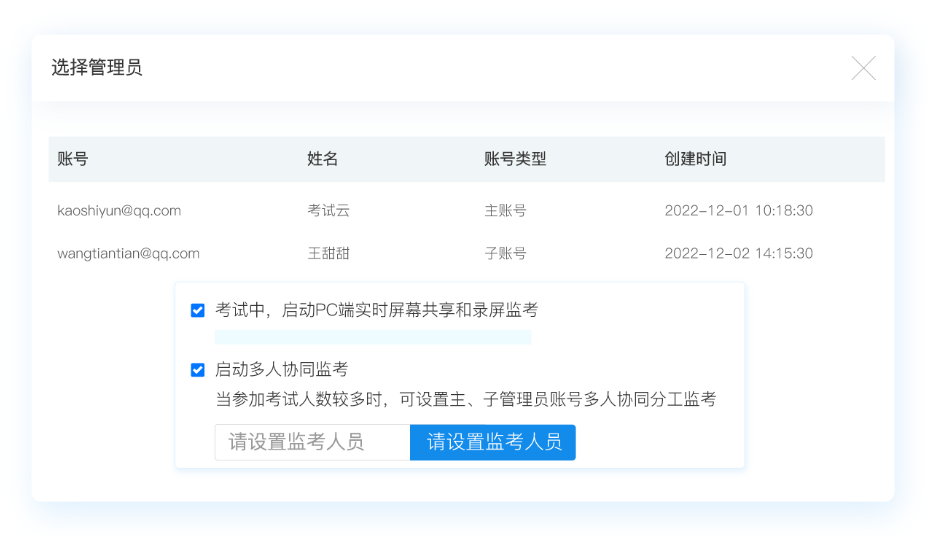Click the 选择管理员 dialog title

pos(97,68)
